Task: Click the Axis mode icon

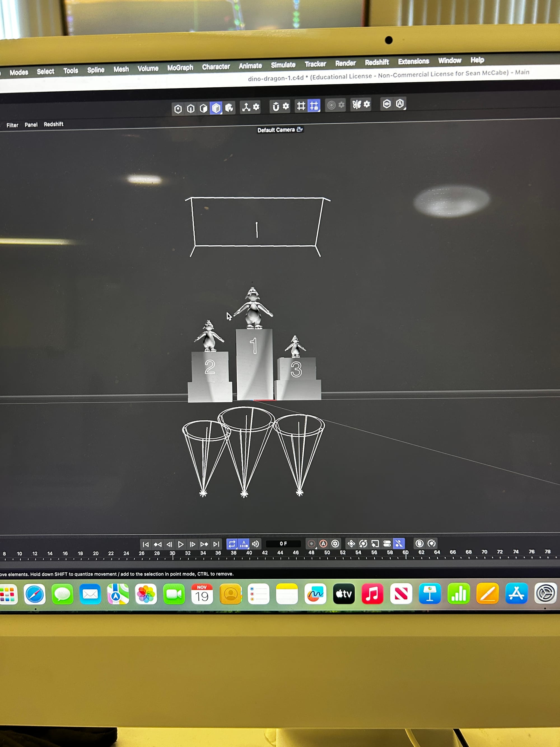Action: tap(246, 107)
